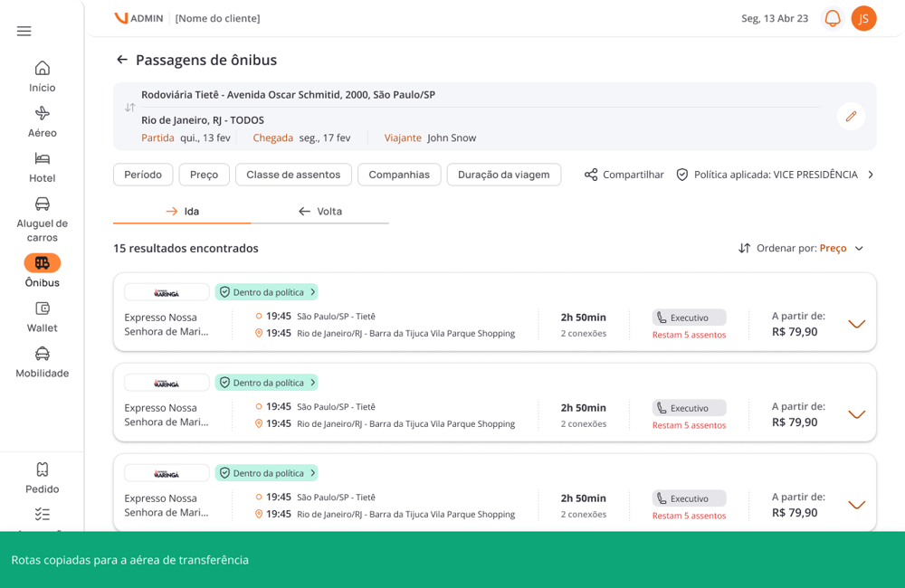The width and height of the screenshot is (905, 588).
Task: Open the hamburger menu in sidebar
Action: point(24,31)
